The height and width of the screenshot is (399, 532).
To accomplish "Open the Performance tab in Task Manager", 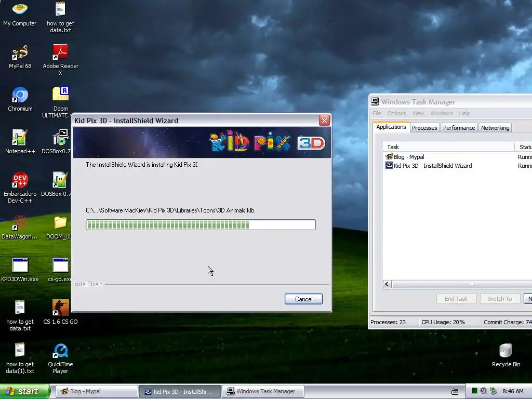I will click(x=459, y=128).
